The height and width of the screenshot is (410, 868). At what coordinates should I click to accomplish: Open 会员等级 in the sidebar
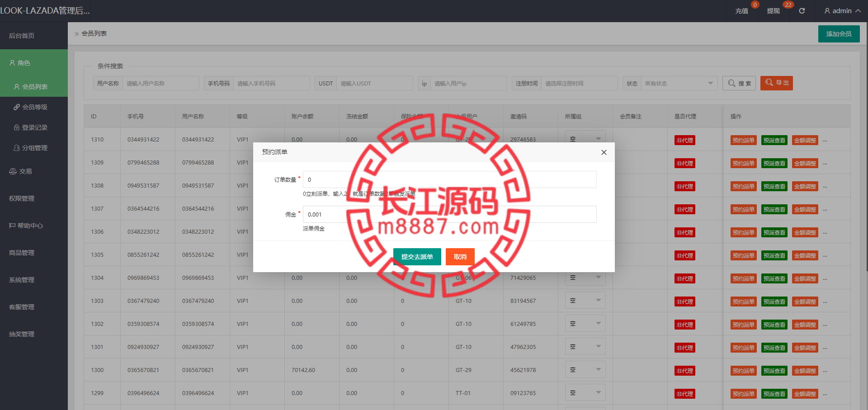pos(34,107)
